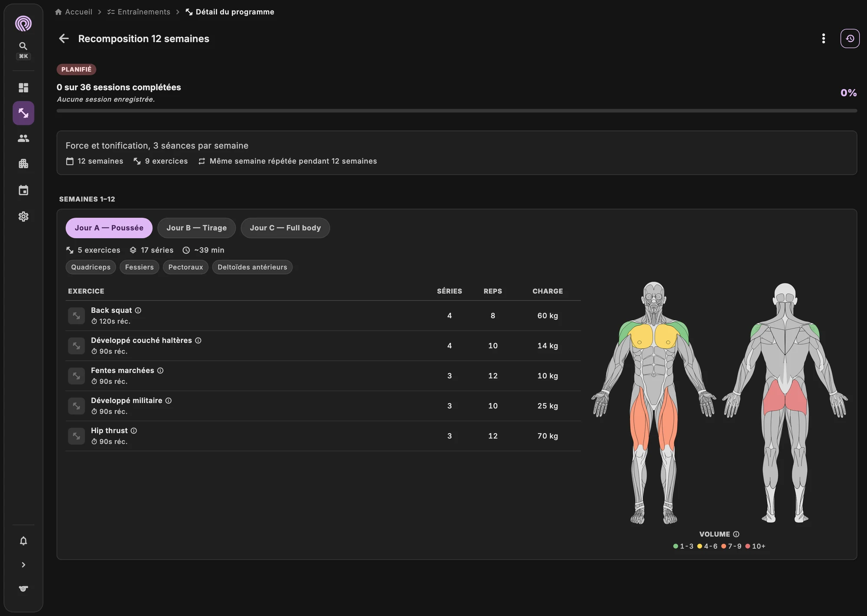Click the 60 kg charge value
867x616 pixels.
point(548,316)
